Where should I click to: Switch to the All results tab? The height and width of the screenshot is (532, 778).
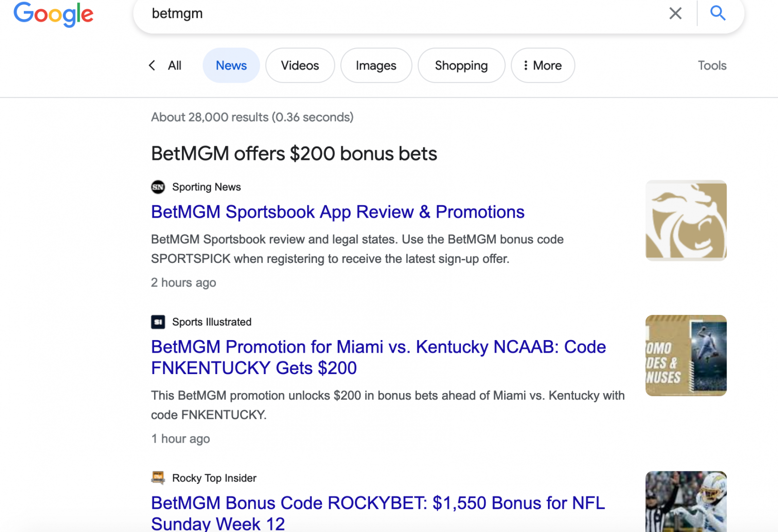point(175,66)
